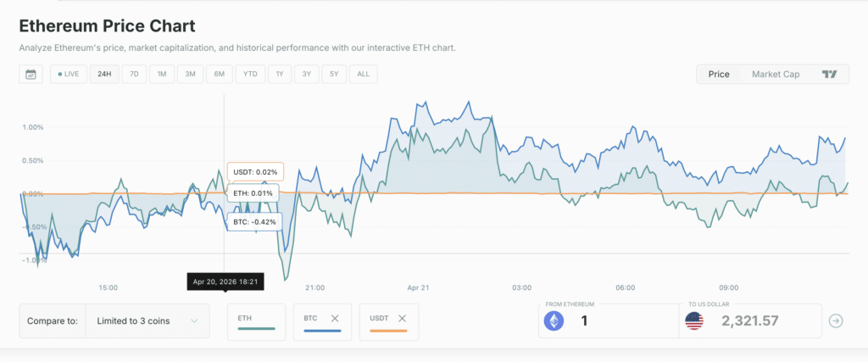
Task: Click the ETH teal legend line
Action: [x=256, y=329]
